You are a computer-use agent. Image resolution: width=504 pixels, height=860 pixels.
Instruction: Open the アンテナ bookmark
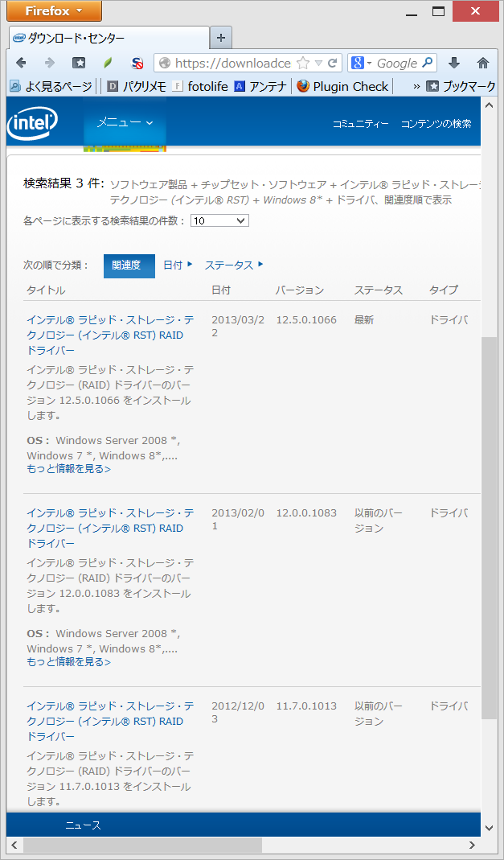click(260, 86)
